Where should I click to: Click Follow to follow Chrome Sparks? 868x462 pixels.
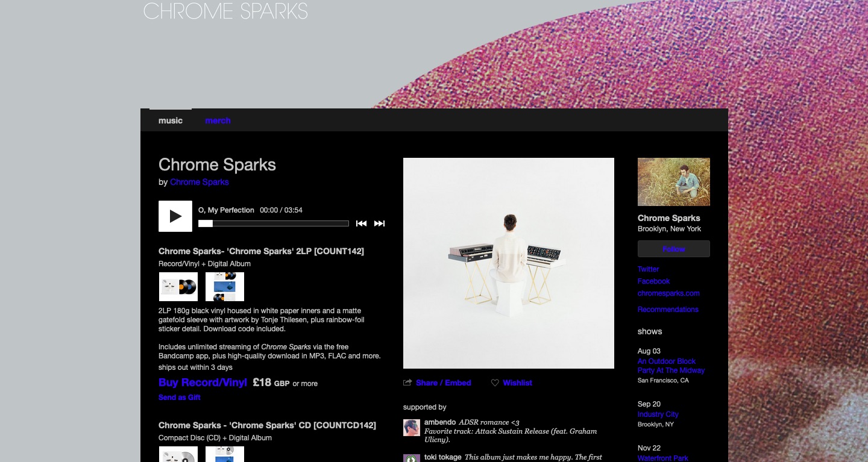pyautogui.click(x=673, y=249)
